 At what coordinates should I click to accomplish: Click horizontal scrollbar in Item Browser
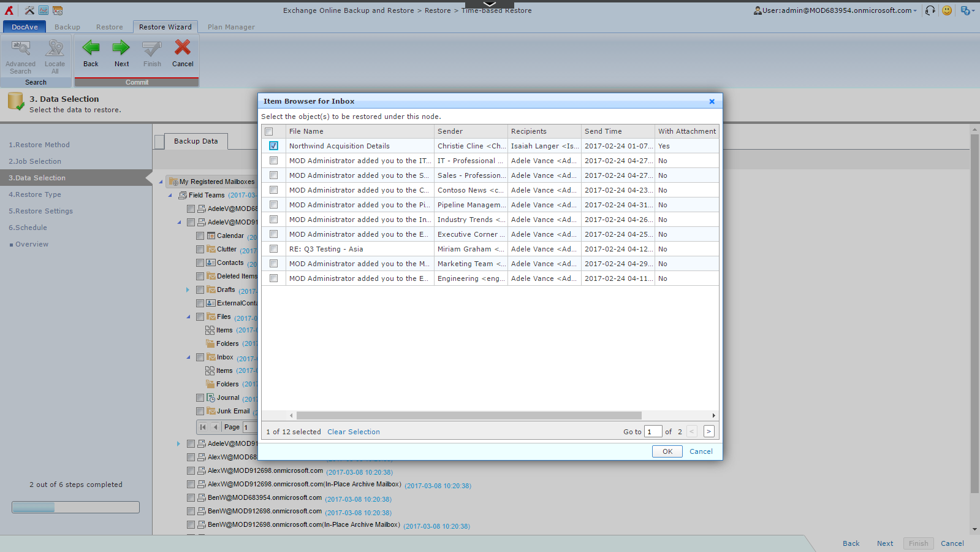point(469,415)
